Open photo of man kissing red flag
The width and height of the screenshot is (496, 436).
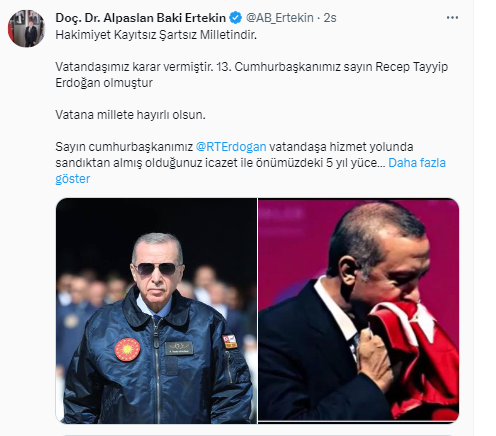pyautogui.click(x=359, y=310)
